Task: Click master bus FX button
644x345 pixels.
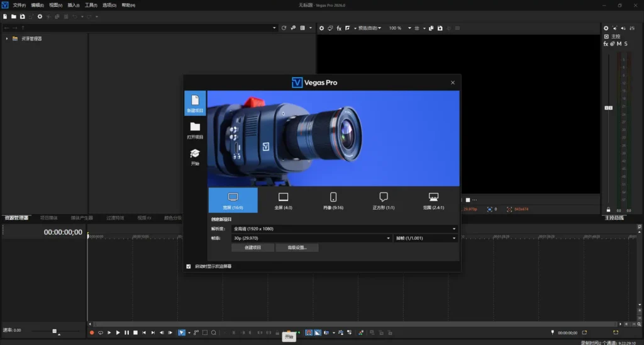Action: (606, 43)
